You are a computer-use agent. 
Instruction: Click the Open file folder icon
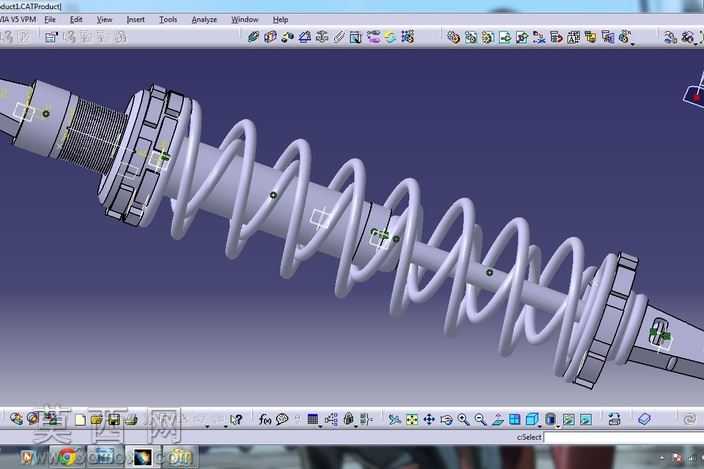97,420
